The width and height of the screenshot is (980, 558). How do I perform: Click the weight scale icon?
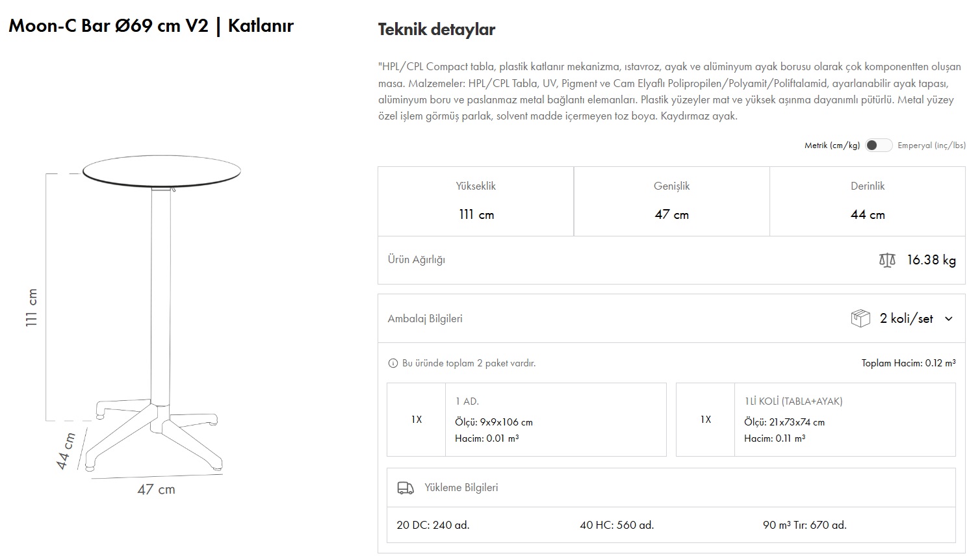click(887, 260)
